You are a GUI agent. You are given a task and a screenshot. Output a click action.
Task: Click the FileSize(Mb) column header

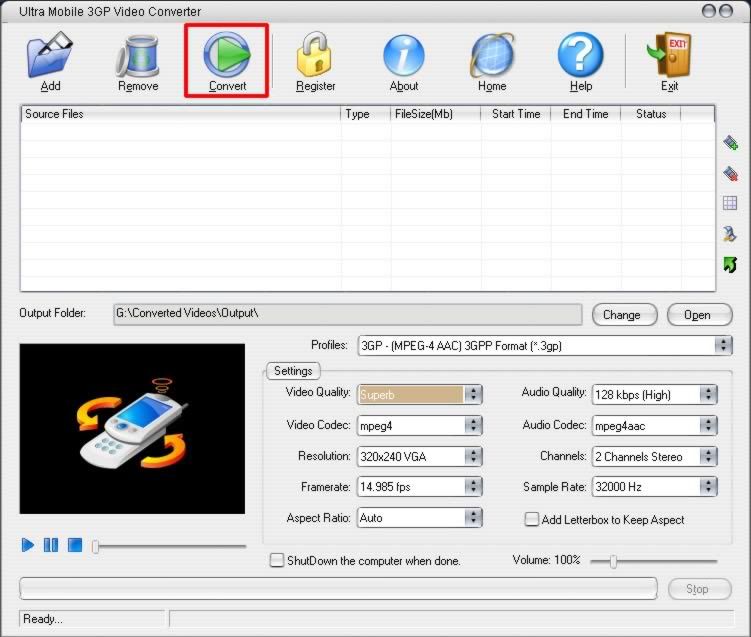tap(435, 114)
